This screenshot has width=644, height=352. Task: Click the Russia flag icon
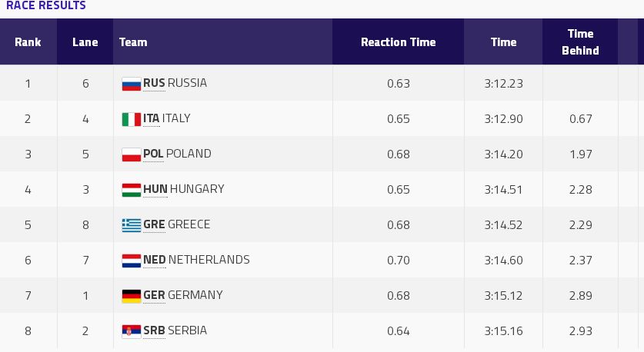pos(131,84)
